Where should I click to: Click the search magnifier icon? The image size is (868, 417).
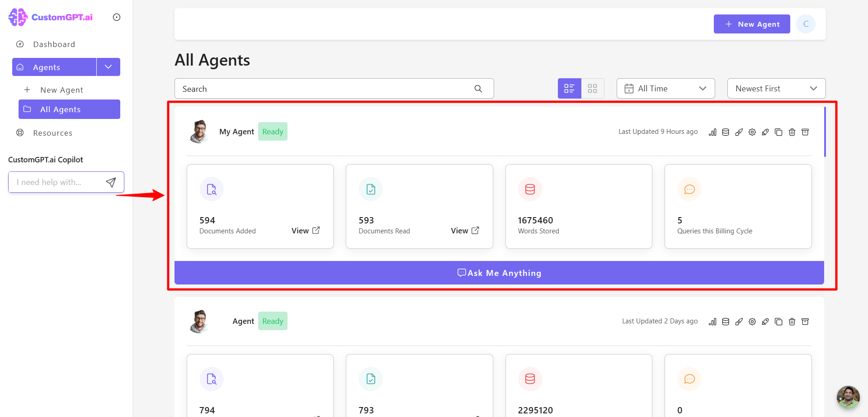pos(478,89)
